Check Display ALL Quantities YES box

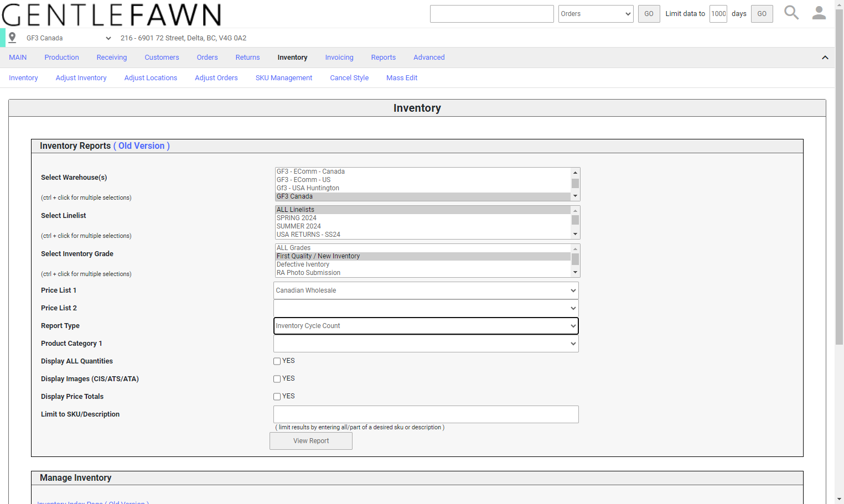tap(277, 361)
